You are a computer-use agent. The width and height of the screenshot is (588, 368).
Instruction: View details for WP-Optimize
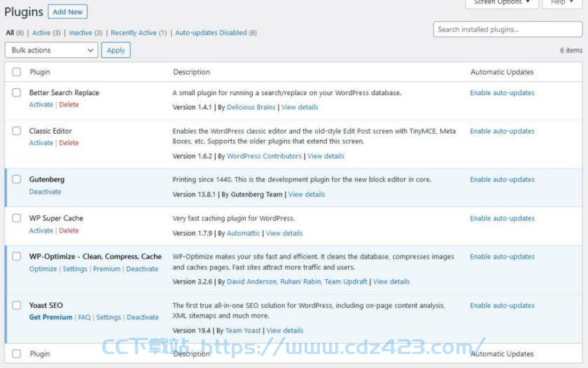click(x=391, y=281)
